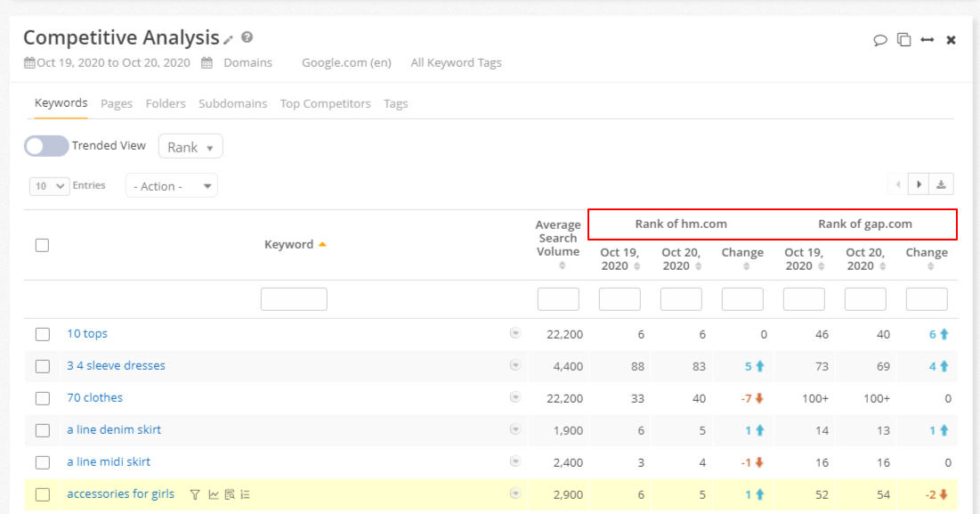Viewport: 980px width, 514px height.
Task: Switch to the Pages tab
Action: tap(117, 104)
